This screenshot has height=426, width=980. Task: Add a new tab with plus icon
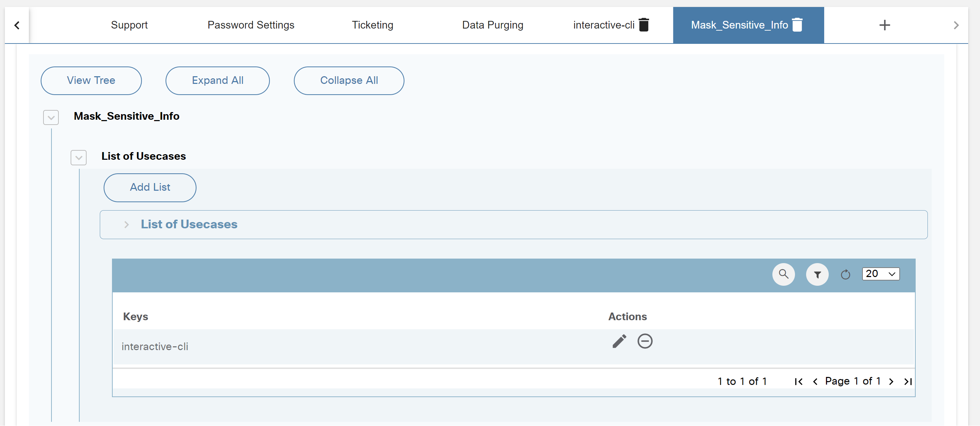(884, 25)
